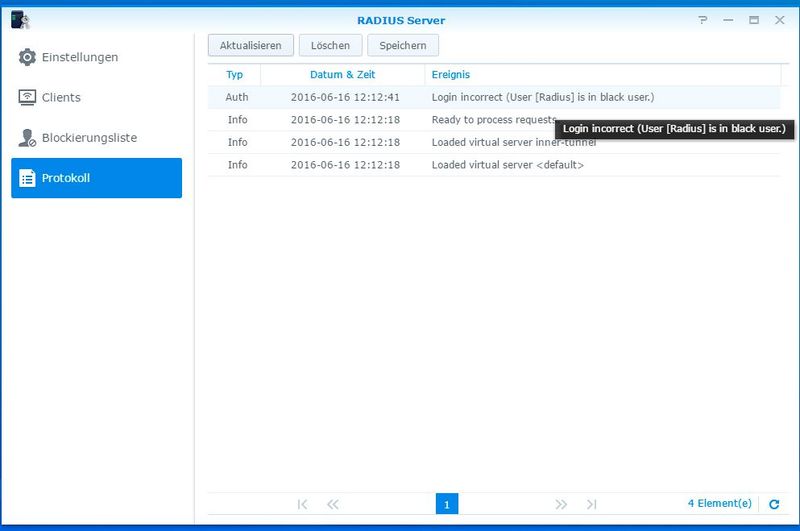The height and width of the screenshot is (531, 800).
Task: Go to the previous page of logs
Action: click(333, 504)
